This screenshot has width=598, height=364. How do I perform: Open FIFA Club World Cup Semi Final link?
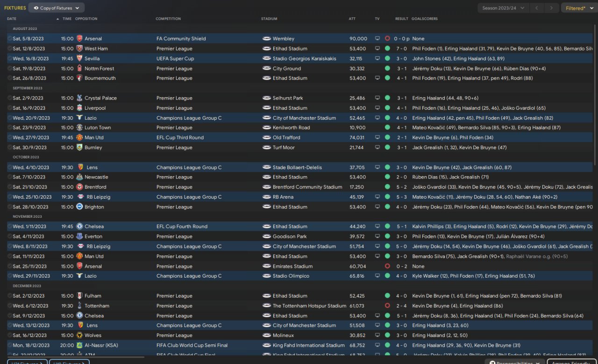(x=192, y=345)
